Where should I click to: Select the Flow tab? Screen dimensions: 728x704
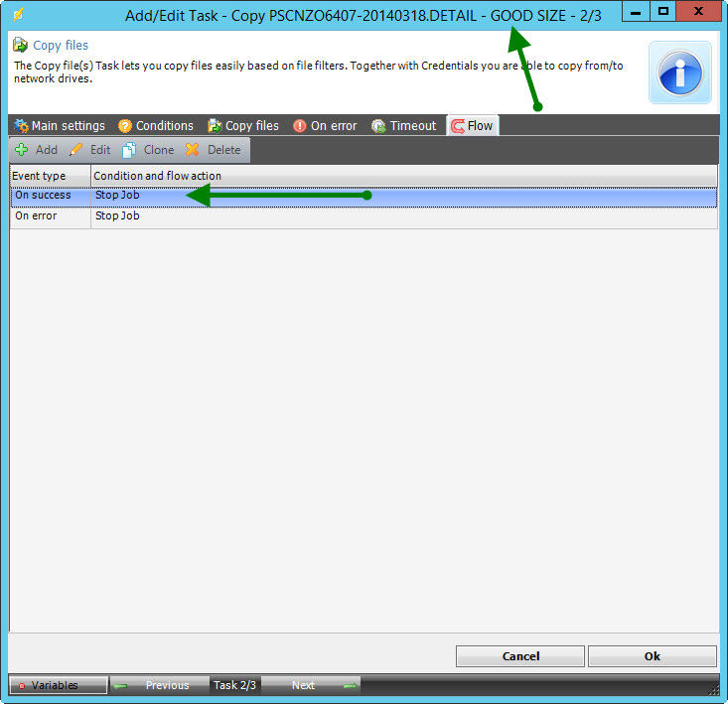[x=473, y=126]
